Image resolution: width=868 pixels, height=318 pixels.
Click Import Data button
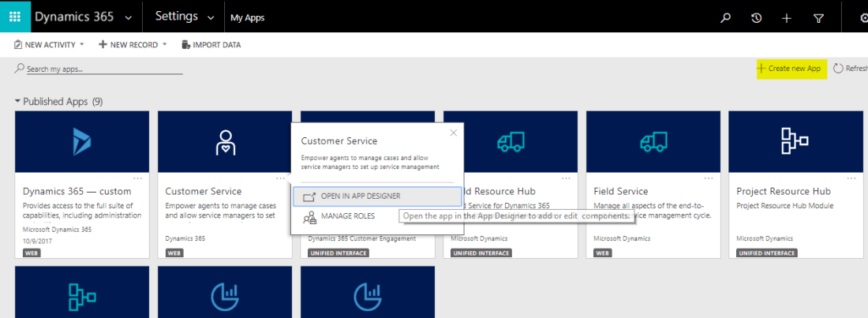[x=211, y=45]
